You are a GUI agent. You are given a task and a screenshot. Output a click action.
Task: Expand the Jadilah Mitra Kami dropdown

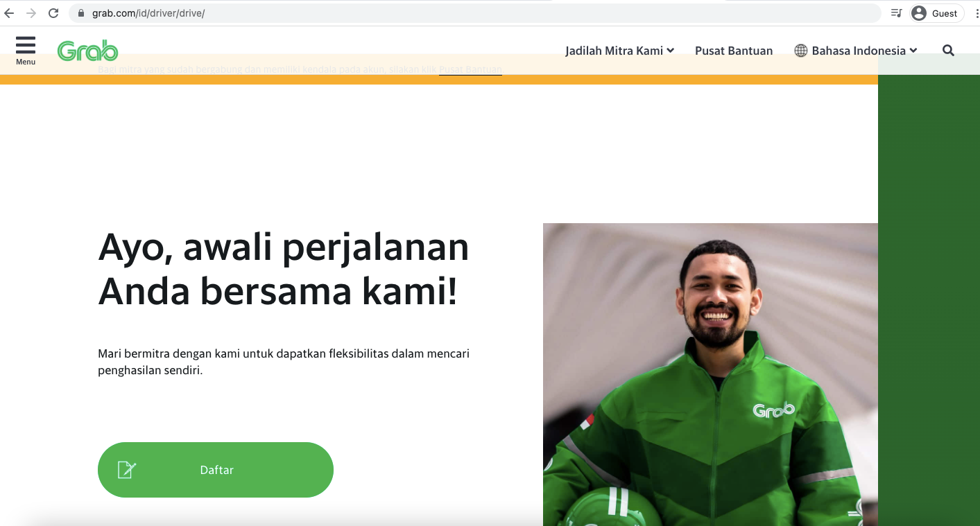619,51
